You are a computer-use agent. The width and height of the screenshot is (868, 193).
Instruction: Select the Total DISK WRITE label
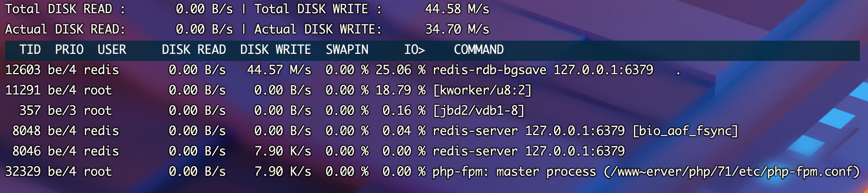pos(319,9)
